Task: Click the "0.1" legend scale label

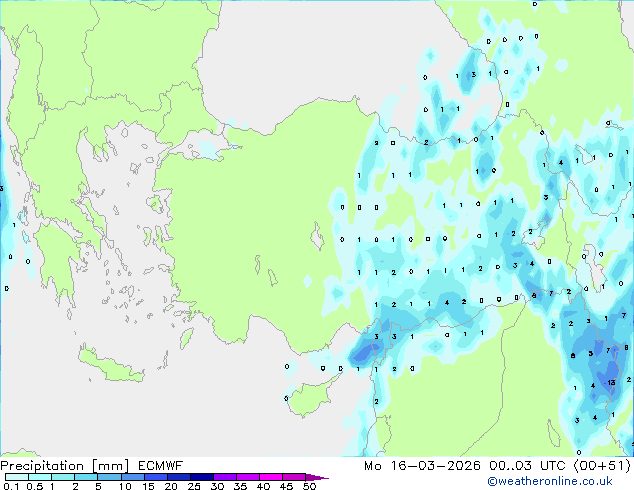Action: (x=11, y=486)
